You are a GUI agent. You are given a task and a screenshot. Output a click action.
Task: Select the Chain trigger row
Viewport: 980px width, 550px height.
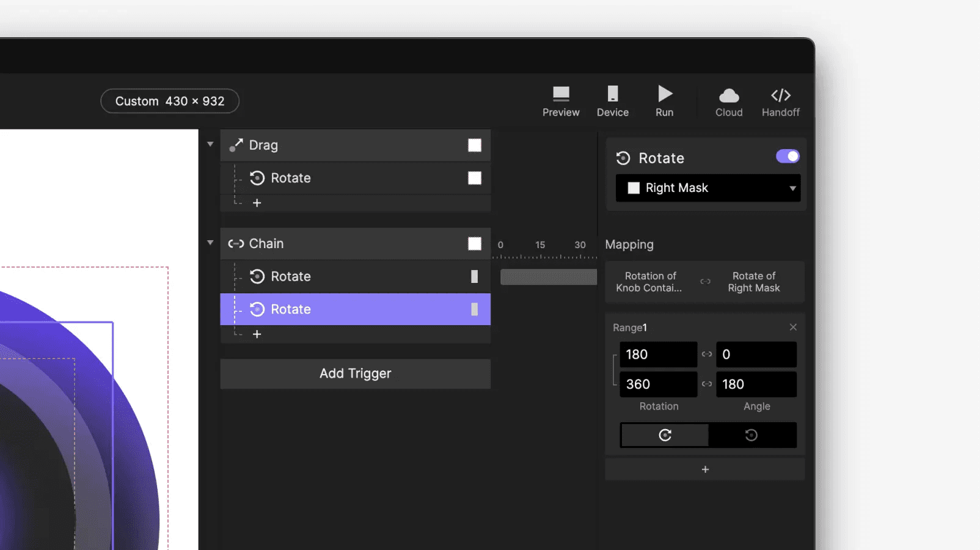355,244
